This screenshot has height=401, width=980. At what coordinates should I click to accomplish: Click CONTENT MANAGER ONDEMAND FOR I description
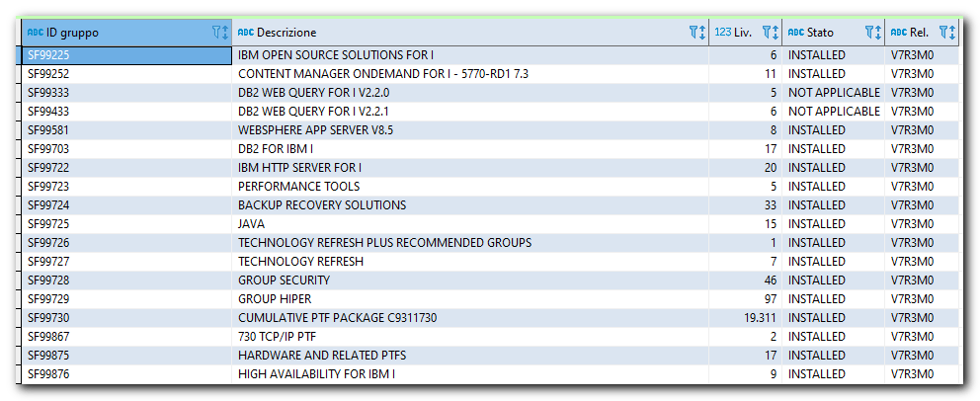click(470, 74)
